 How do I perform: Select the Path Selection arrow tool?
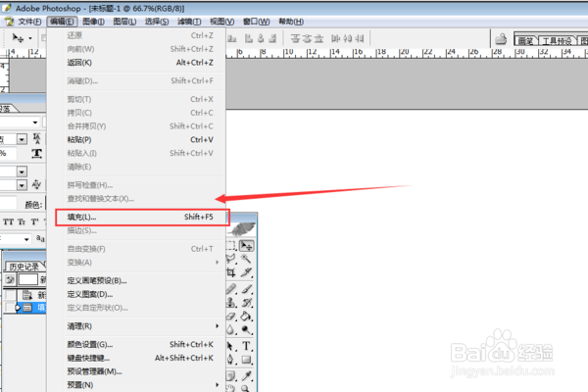point(230,346)
